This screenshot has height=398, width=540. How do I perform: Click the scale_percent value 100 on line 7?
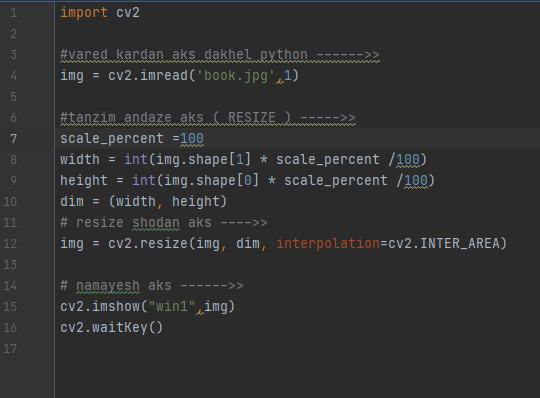[x=192, y=139]
